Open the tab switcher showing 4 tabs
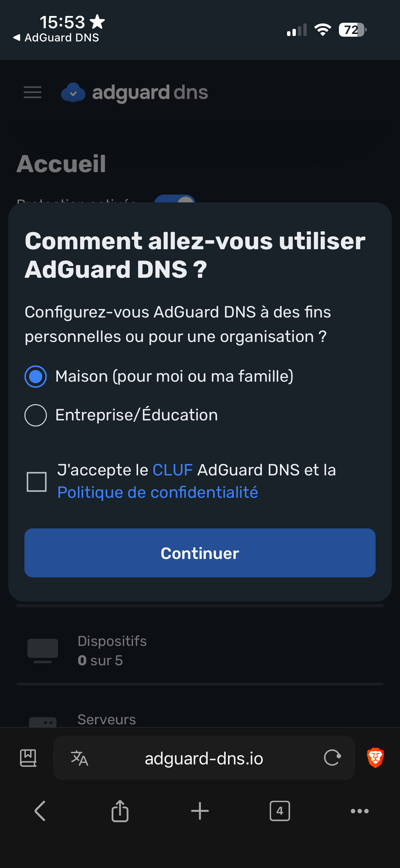400x868 pixels. pos(280,811)
